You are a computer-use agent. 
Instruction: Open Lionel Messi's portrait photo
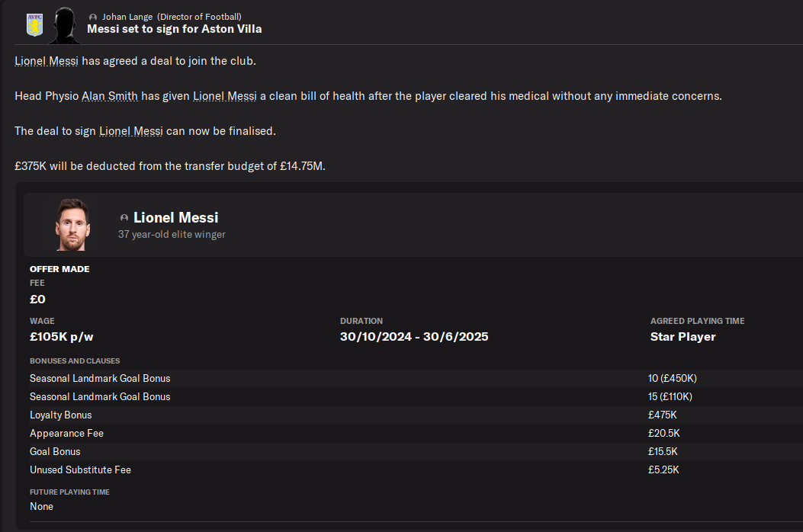tap(72, 225)
